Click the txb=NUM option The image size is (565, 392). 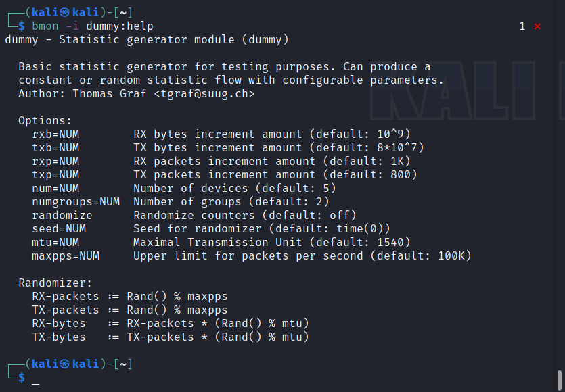point(55,148)
